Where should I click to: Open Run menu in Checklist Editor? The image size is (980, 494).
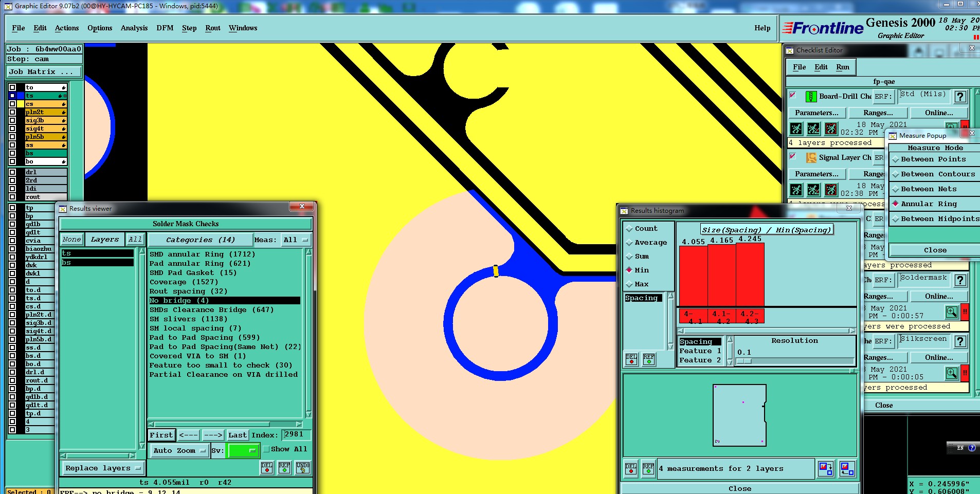[x=843, y=67]
